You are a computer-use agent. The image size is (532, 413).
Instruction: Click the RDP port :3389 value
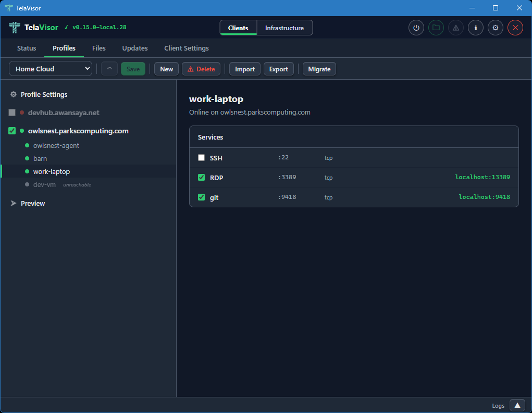pos(287,177)
